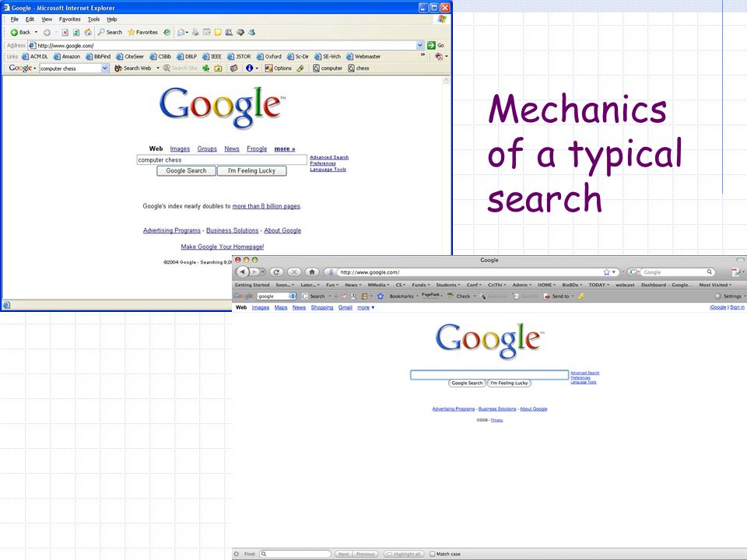Screen dimensions: 747x560
Task: Click the empty Google search box in Firefox
Action: pyautogui.click(x=489, y=375)
